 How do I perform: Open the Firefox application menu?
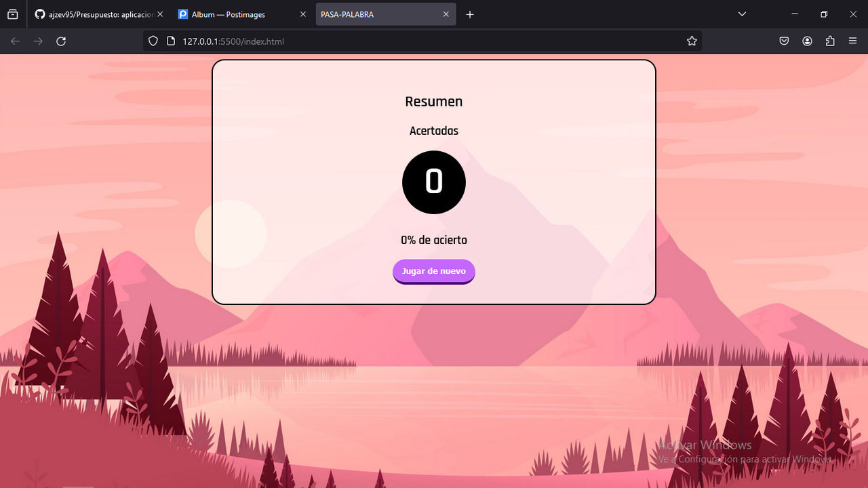tap(853, 41)
